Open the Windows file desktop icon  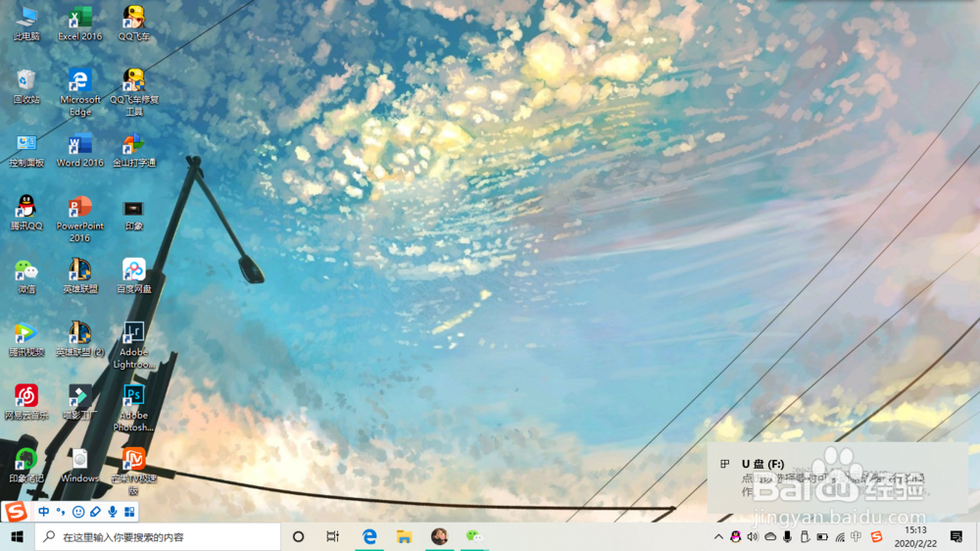pyautogui.click(x=80, y=466)
